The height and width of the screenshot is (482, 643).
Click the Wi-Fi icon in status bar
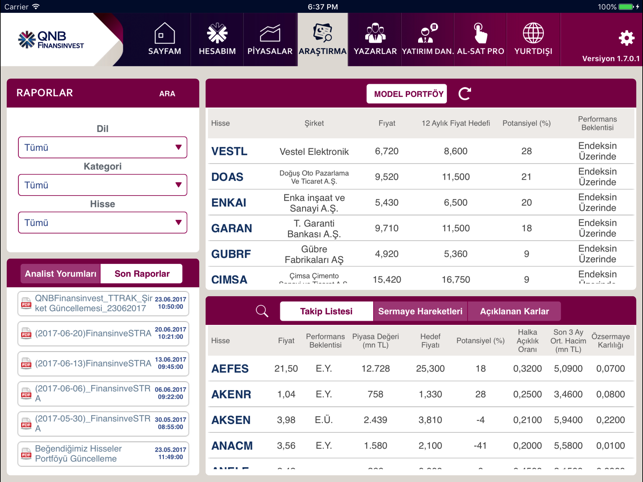[36, 7]
